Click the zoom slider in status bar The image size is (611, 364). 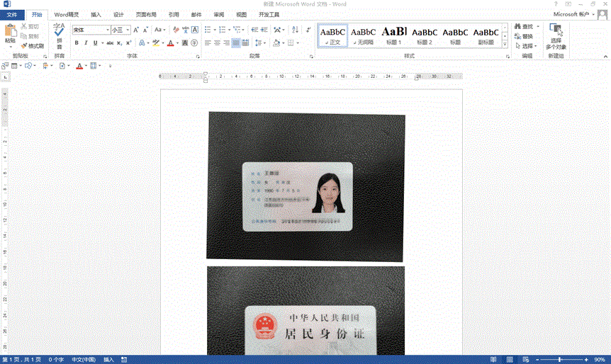coord(560,360)
